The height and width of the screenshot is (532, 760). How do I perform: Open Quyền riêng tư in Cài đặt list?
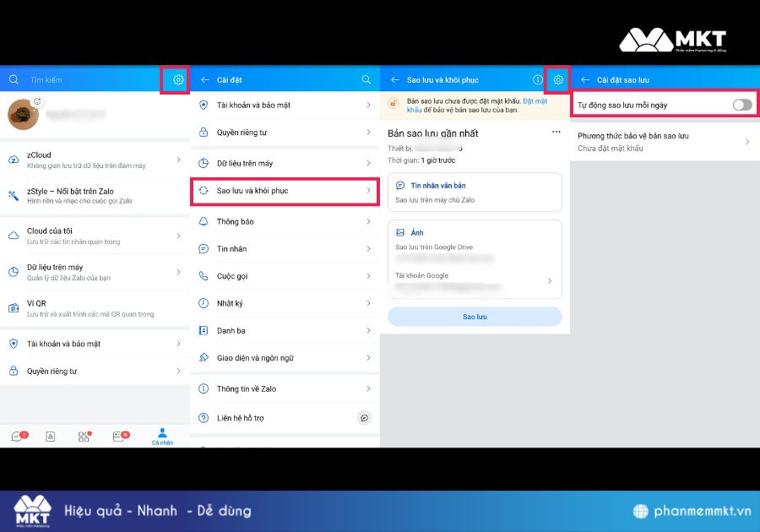pyautogui.click(x=284, y=133)
